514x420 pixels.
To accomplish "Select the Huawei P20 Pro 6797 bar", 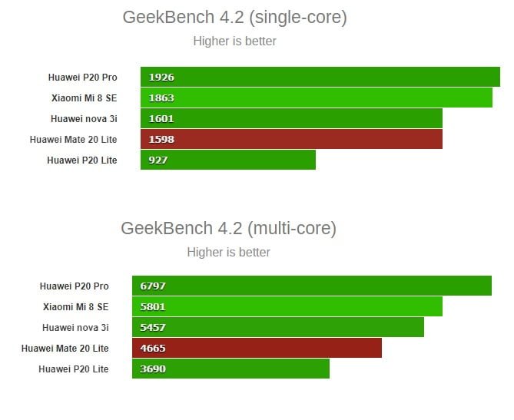I will coord(311,286).
